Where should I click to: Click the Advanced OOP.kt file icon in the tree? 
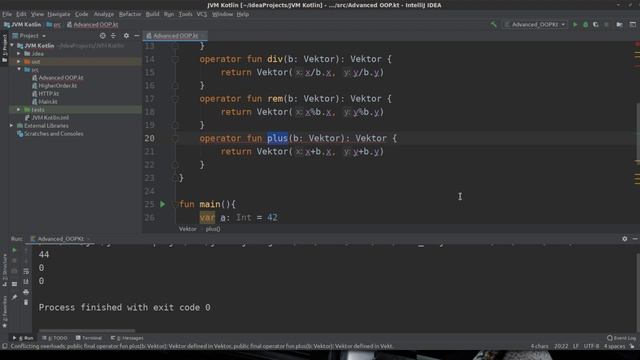[35, 78]
